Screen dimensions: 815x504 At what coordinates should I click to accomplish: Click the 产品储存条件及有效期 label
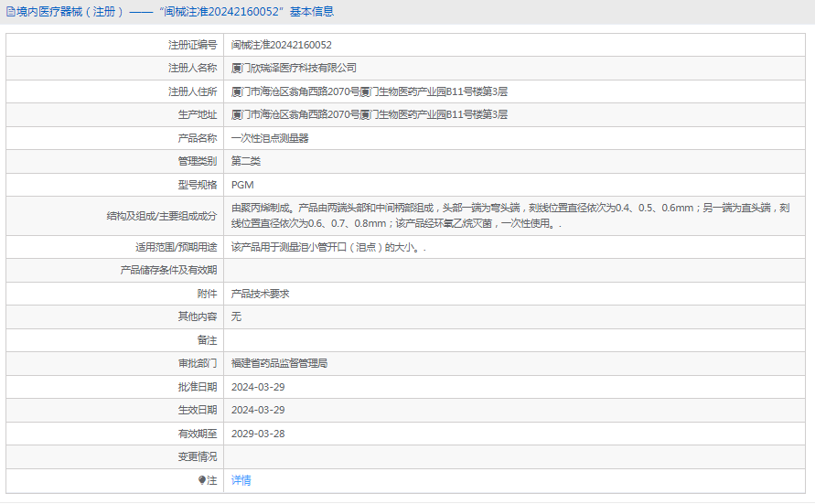click(168, 270)
